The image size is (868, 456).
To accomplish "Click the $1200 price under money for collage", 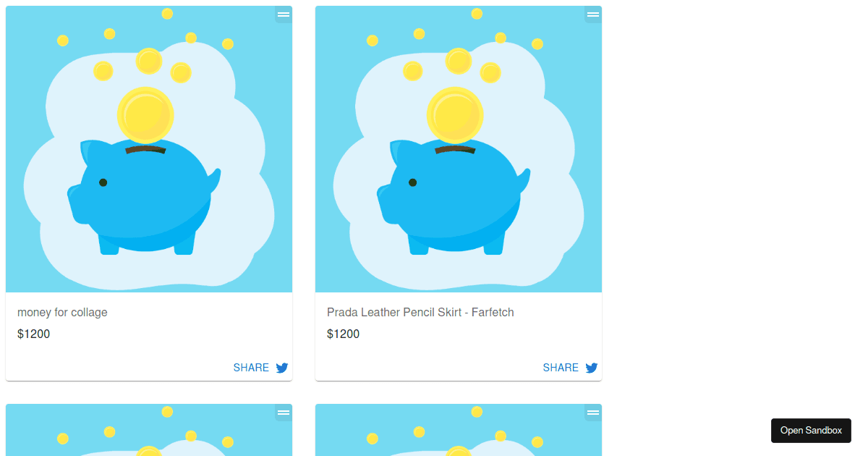I will (x=33, y=334).
